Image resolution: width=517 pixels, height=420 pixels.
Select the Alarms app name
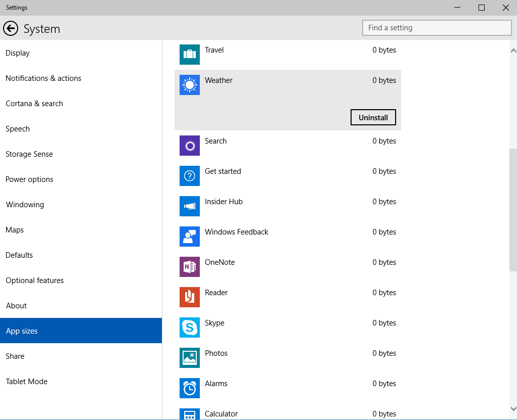pyautogui.click(x=216, y=384)
